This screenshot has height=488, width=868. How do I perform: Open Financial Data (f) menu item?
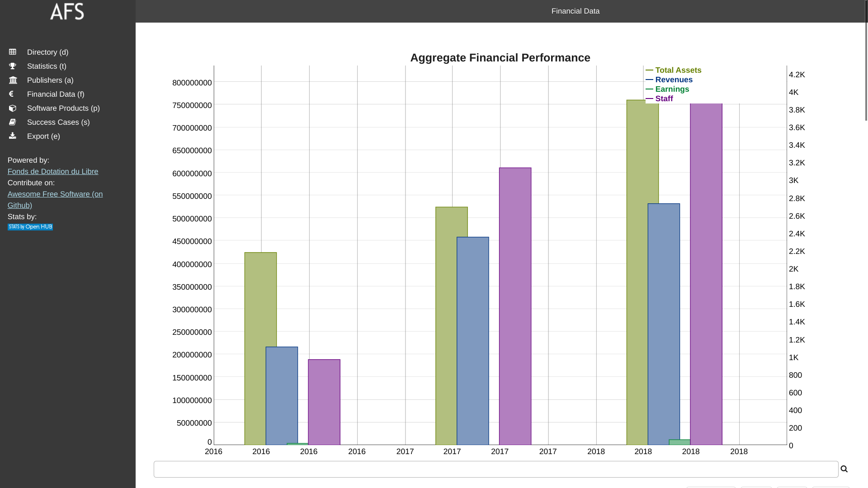(x=68, y=94)
